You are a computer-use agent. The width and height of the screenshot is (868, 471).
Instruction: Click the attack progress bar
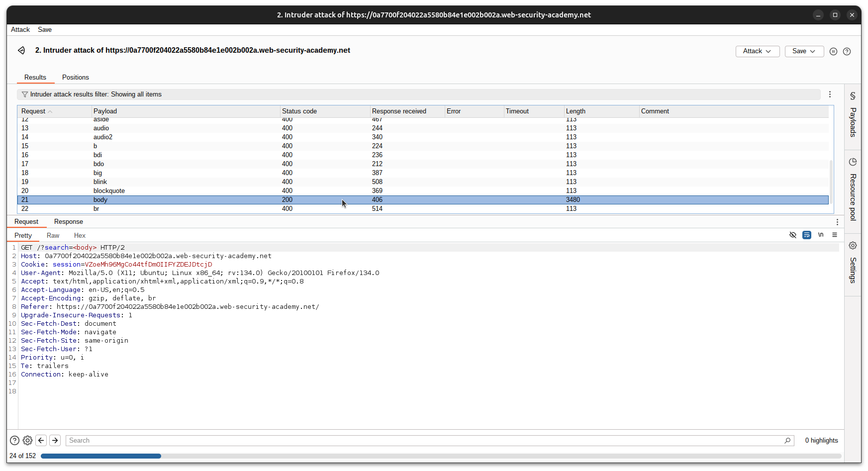(x=441, y=456)
